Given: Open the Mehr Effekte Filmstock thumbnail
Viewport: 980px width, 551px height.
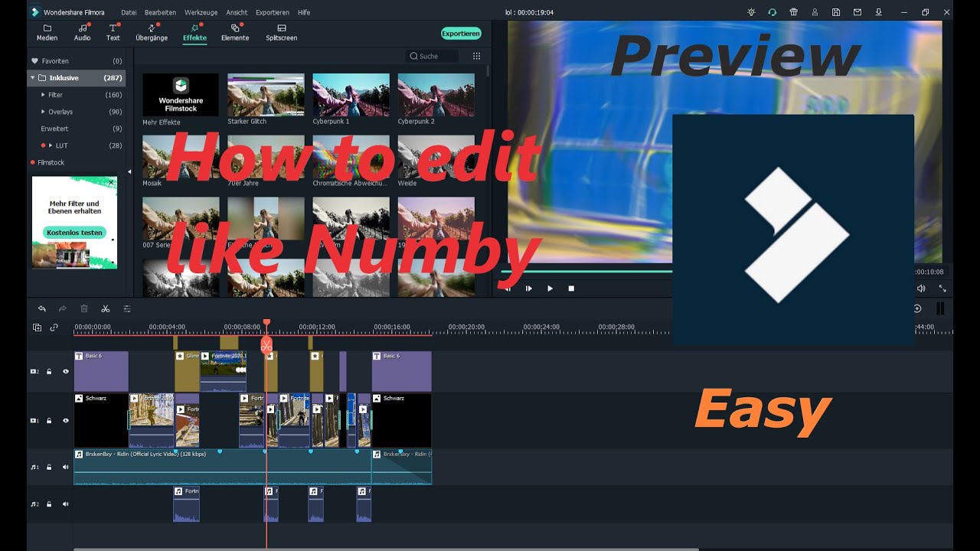Looking at the screenshot, I should pyautogui.click(x=181, y=95).
